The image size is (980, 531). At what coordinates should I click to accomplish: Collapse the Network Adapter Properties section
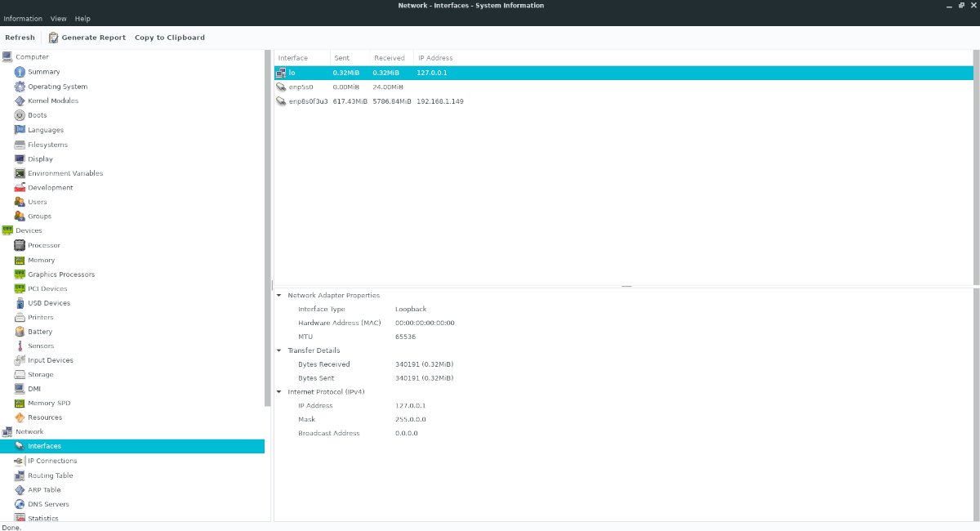(278, 295)
